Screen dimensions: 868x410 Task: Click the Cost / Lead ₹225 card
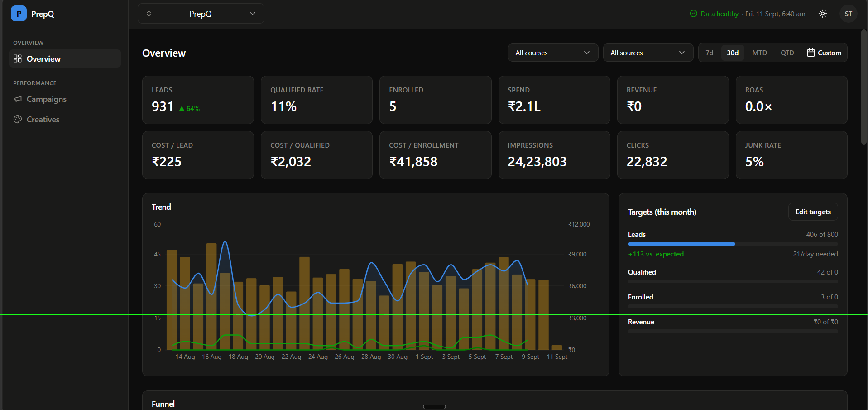click(198, 155)
